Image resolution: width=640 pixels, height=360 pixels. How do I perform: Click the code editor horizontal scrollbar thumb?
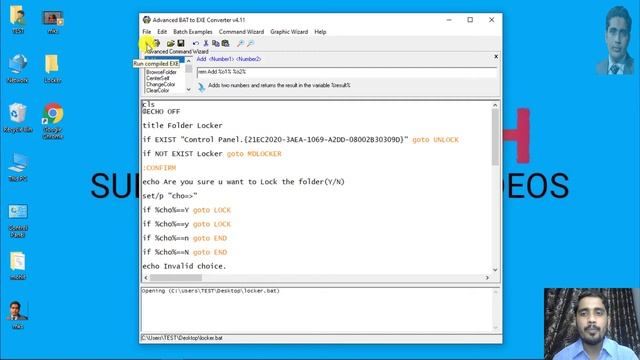click(x=176, y=278)
